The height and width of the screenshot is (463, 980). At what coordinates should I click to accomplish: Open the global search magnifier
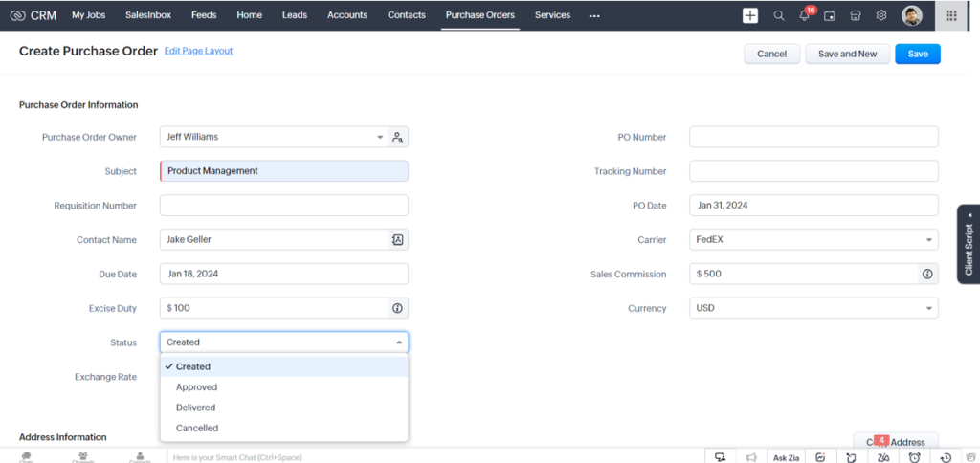[779, 15]
